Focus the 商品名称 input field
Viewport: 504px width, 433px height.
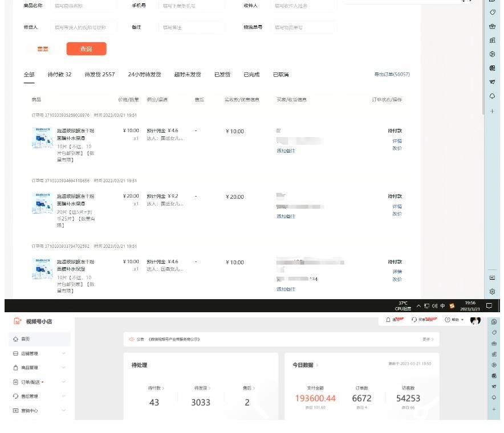click(84, 6)
